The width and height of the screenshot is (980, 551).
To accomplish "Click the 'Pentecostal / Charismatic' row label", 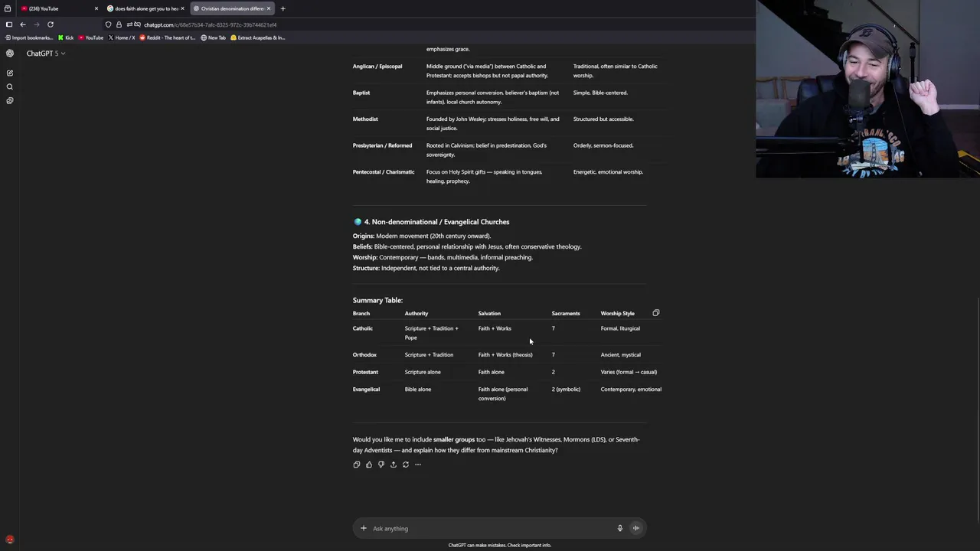I will tap(384, 171).
